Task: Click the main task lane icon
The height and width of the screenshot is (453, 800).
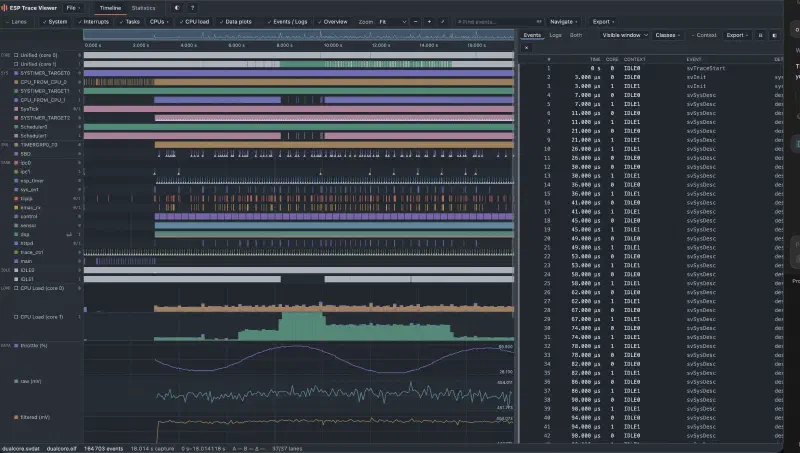Action: [16, 261]
